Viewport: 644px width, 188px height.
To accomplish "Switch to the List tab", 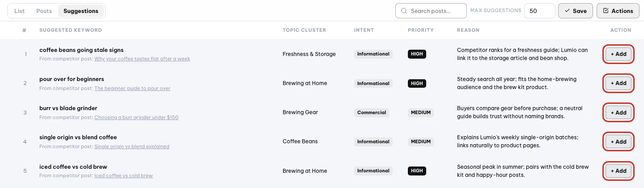I will click(x=19, y=11).
